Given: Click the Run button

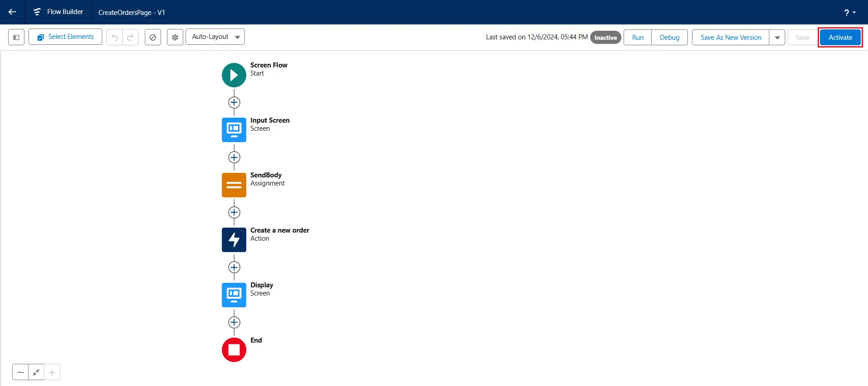Looking at the screenshot, I should point(638,38).
